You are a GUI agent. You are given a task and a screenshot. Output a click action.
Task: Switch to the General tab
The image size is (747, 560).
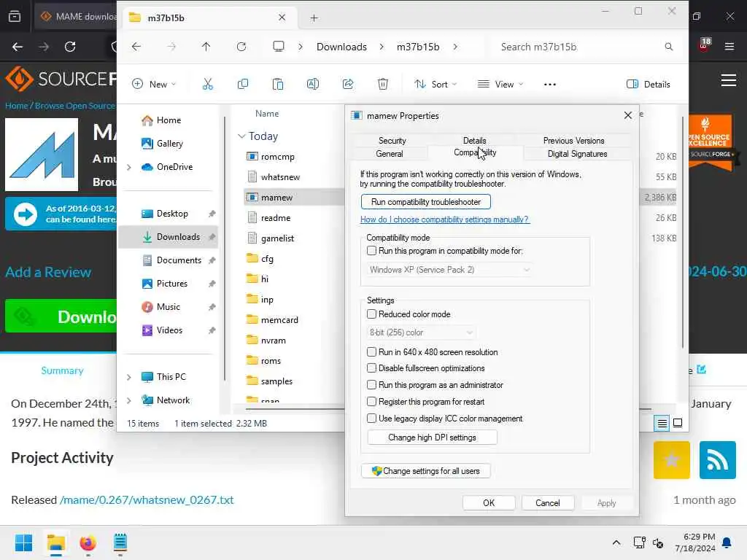pyautogui.click(x=390, y=154)
